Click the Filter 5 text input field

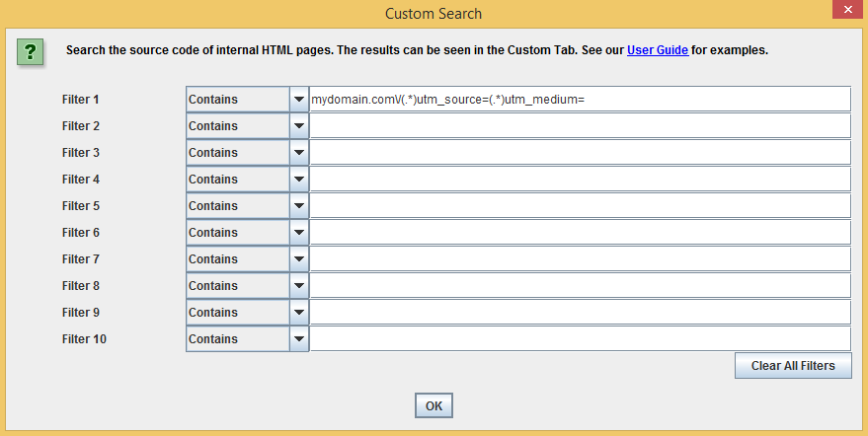click(x=580, y=205)
